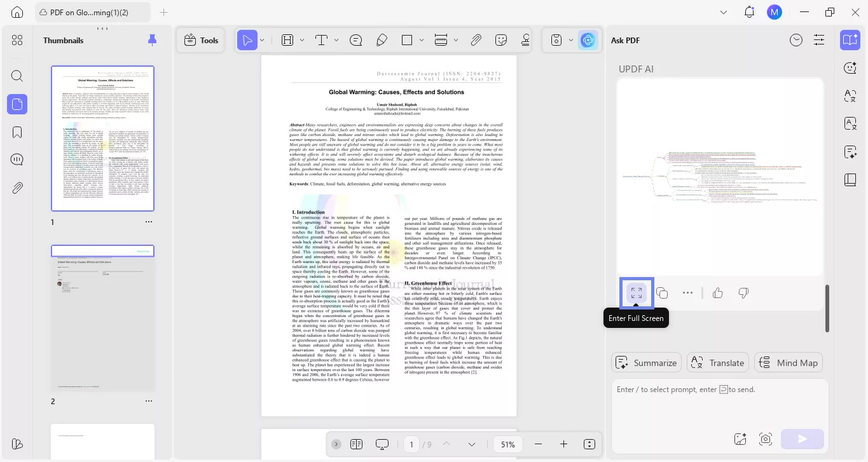Screen dimensions: 868x462
Task: Toggle the thumbnails panel pin
Action: 152,40
